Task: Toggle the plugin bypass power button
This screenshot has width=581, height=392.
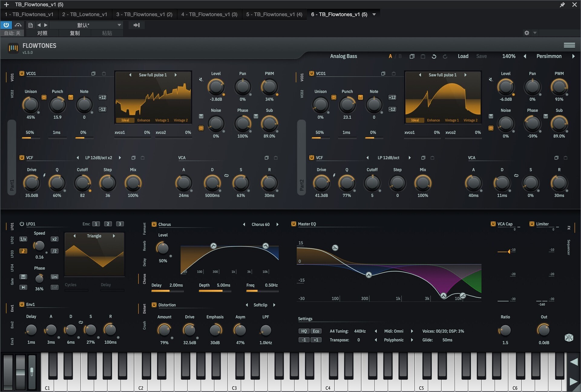Action: 6,25
